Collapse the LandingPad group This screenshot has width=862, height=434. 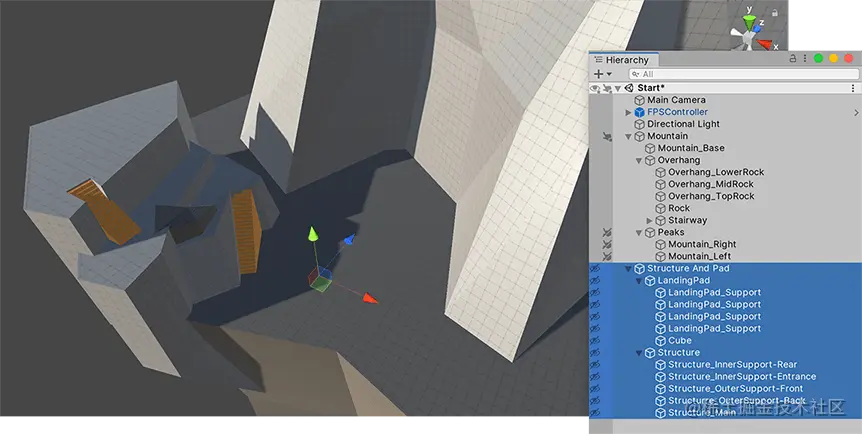pyautogui.click(x=639, y=281)
